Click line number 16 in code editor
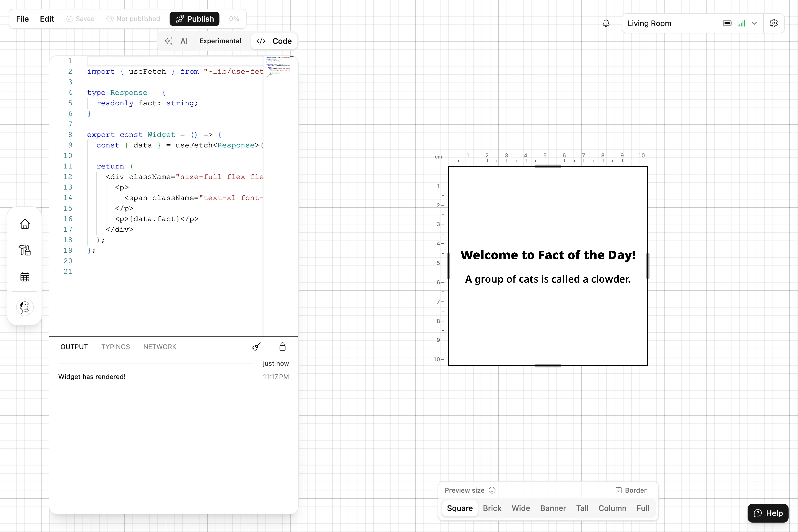 tap(68, 219)
